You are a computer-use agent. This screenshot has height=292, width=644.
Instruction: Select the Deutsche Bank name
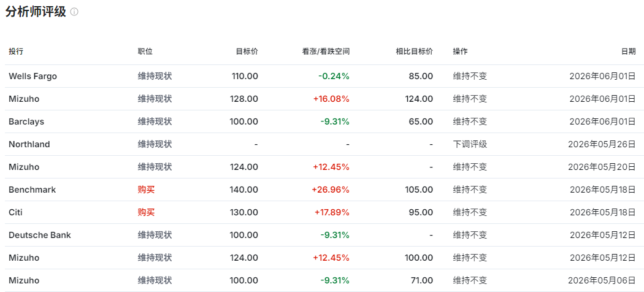pyautogui.click(x=40, y=235)
